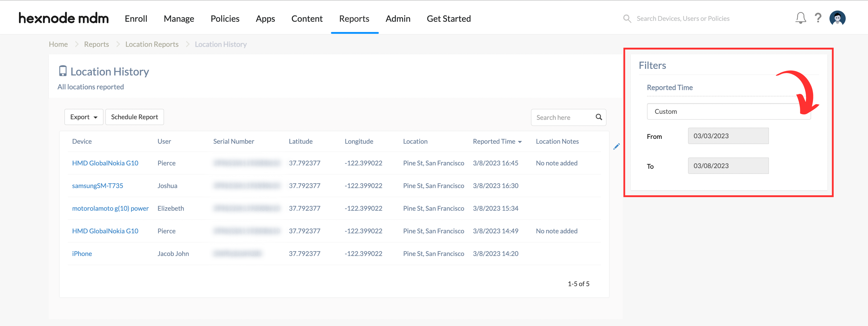This screenshot has height=326, width=868.
Task: Click the Location Notes column header
Action: 557,141
